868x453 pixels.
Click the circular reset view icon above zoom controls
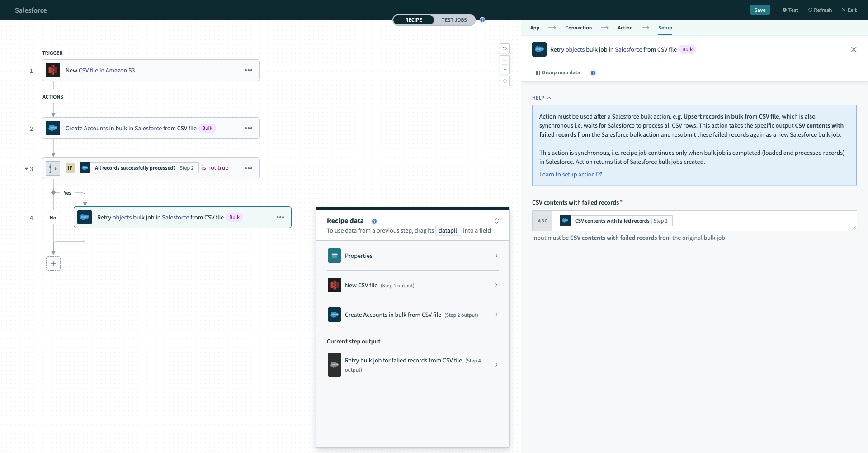pos(505,48)
